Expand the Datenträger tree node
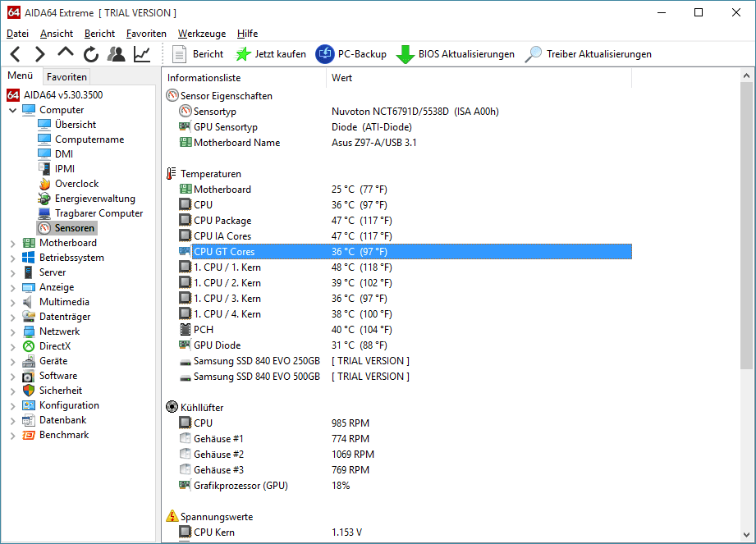Image resolution: width=756 pixels, height=544 pixels. pos(13,318)
